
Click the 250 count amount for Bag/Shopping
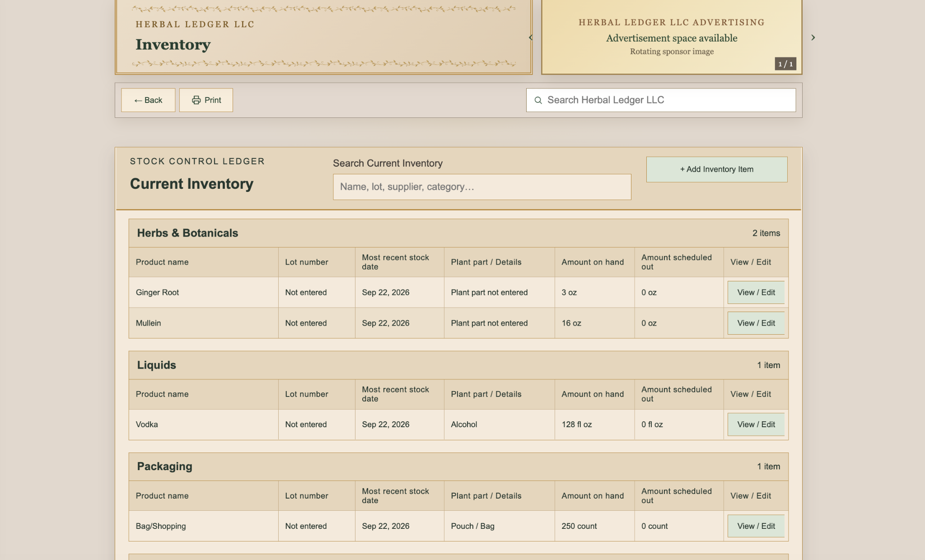pyautogui.click(x=579, y=526)
